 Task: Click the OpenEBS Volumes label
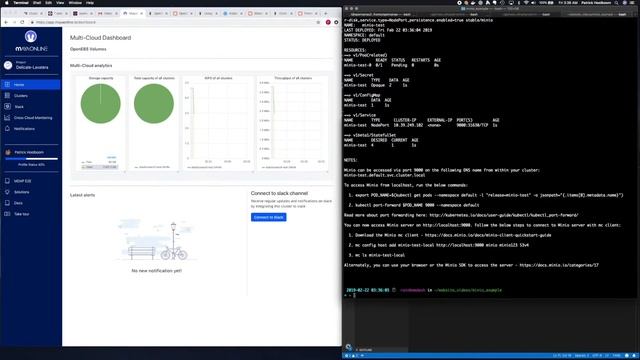coord(88,49)
